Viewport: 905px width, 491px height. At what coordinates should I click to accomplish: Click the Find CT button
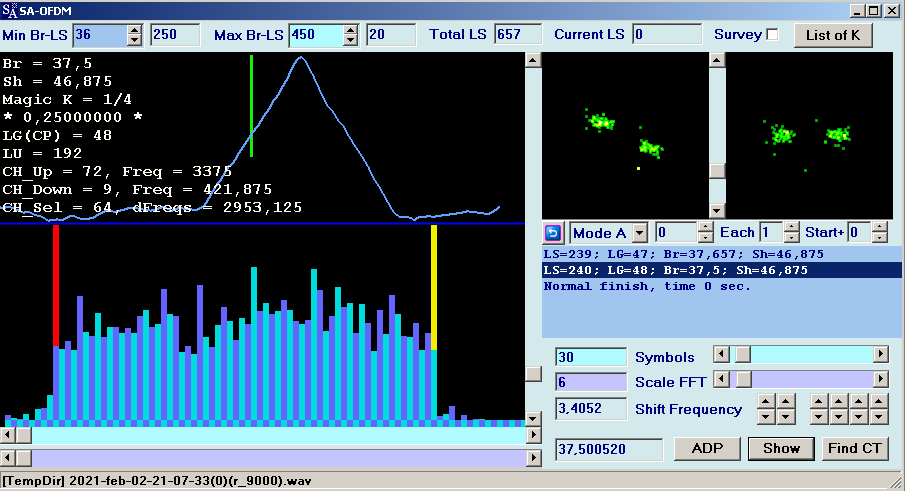click(x=854, y=448)
